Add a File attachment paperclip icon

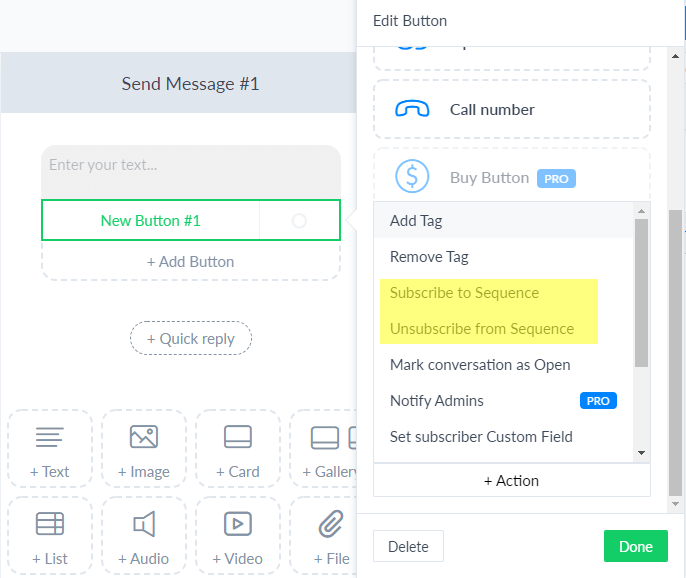click(331, 524)
